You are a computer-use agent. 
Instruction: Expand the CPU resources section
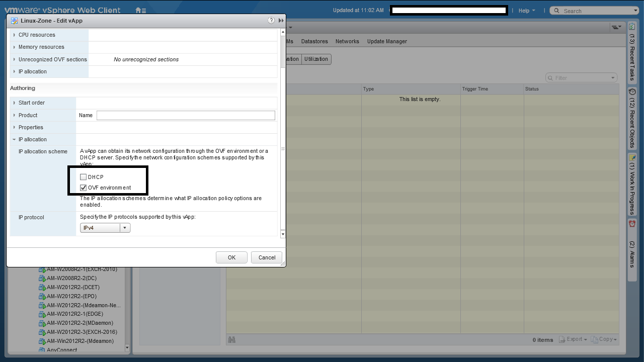coord(14,35)
